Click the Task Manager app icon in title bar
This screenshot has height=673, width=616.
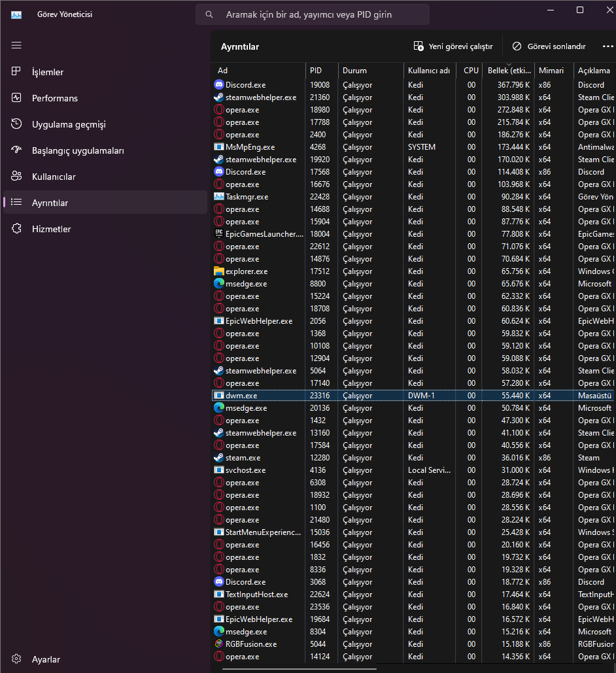click(16, 14)
